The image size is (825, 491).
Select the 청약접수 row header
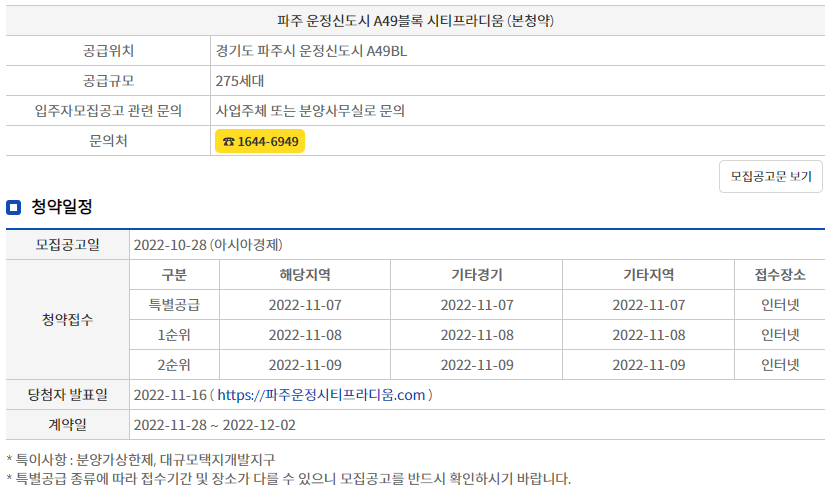[x=68, y=319]
